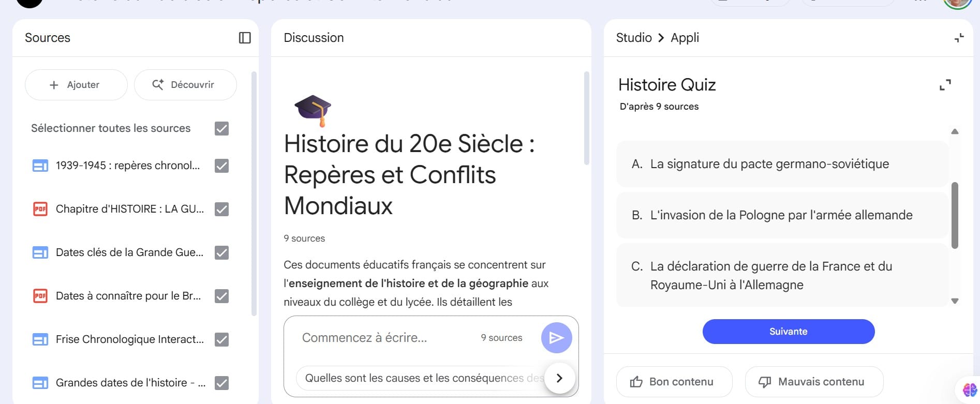Open the Frise Chronologique Interactive source

(129, 339)
